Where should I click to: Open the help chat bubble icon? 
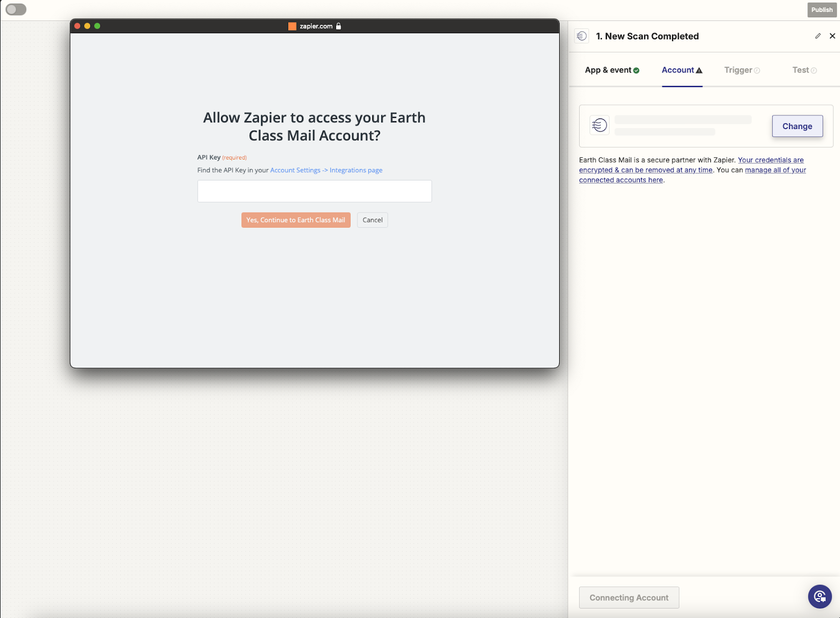tap(820, 596)
